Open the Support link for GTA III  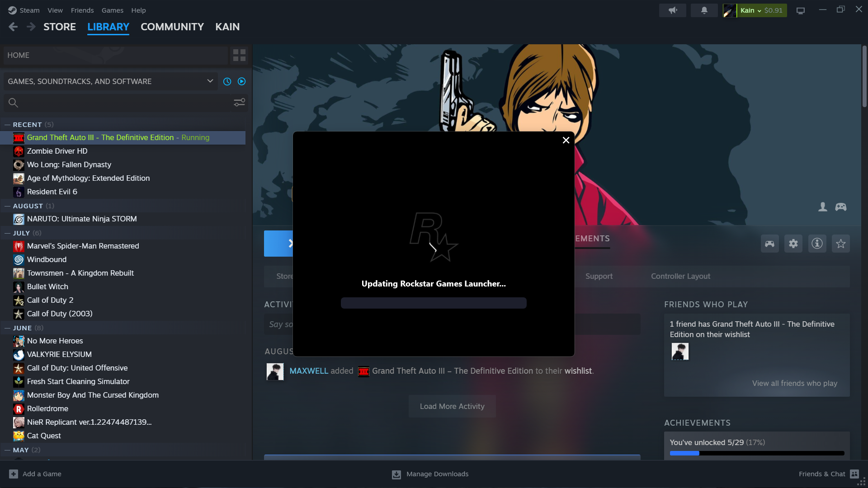coord(599,276)
